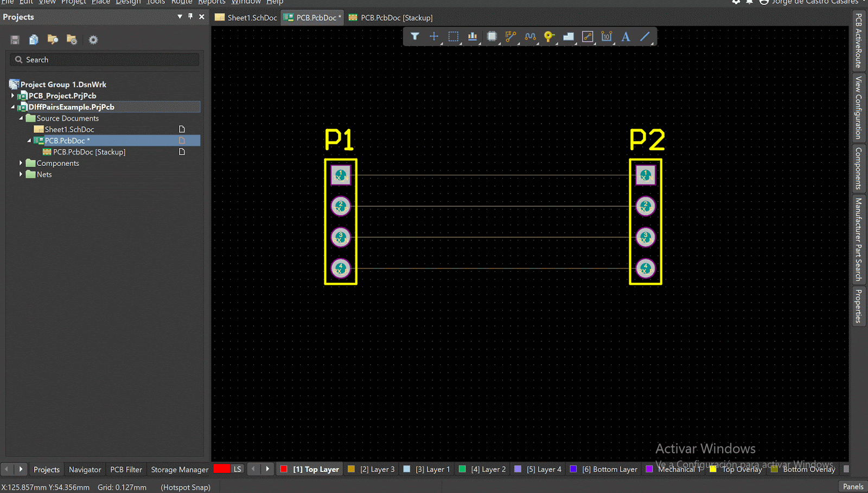Image resolution: width=868 pixels, height=493 pixels.
Task: Click the compile/copy documents icon in Projects panel
Action: click(34, 40)
